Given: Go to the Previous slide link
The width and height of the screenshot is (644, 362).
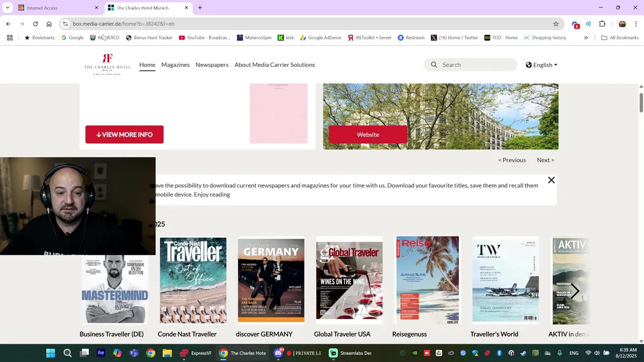Looking at the screenshot, I should [512, 160].
